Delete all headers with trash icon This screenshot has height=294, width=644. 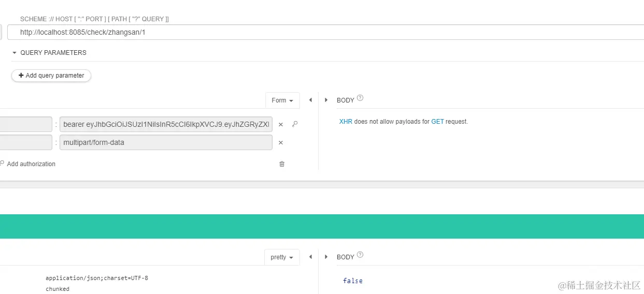[282, 164]
